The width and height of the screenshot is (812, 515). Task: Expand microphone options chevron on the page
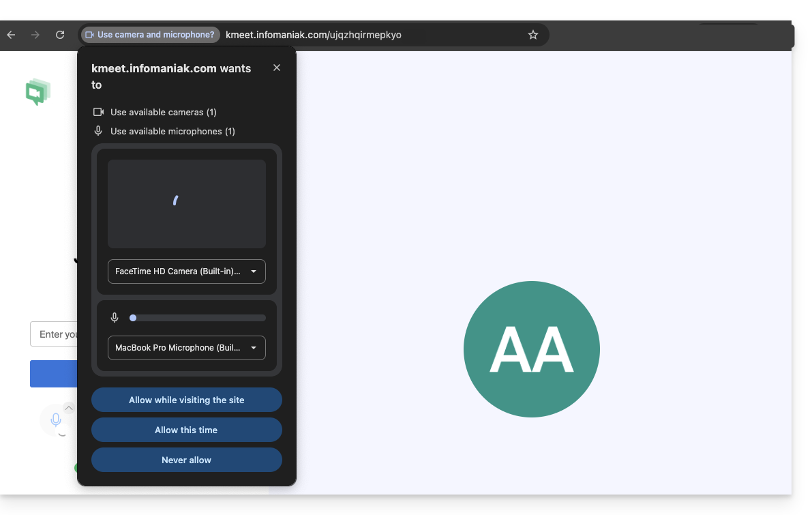(x=69, y=408)
